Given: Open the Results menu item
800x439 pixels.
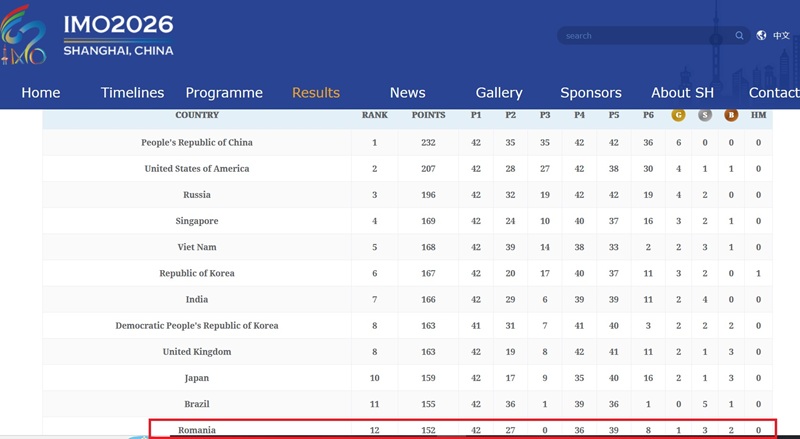Looking at the screenshot, I should (x=316, y=92).
